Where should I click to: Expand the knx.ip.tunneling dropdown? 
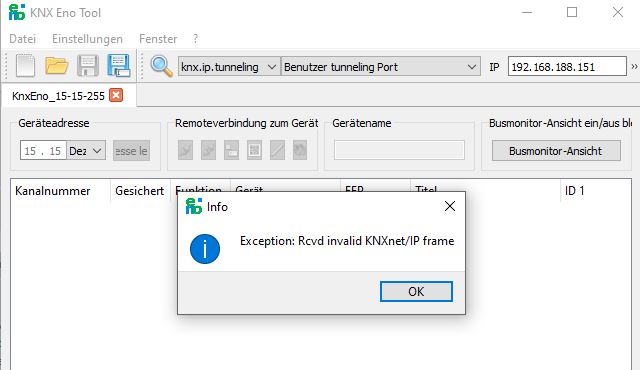229,66
